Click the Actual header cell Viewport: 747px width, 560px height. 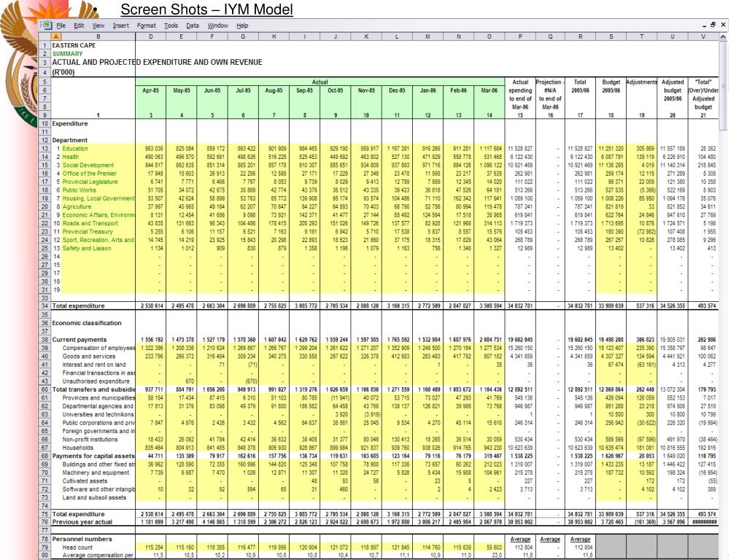click(320, 82)
